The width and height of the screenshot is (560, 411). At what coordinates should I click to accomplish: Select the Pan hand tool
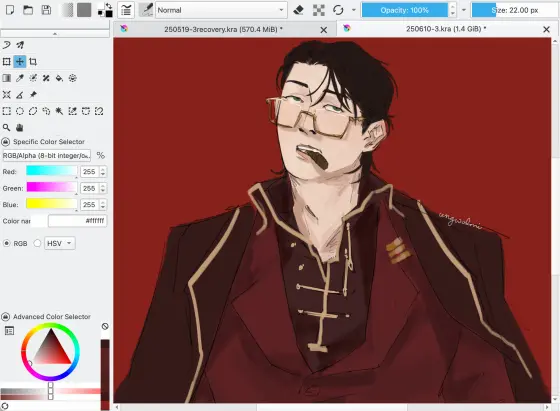20,127
